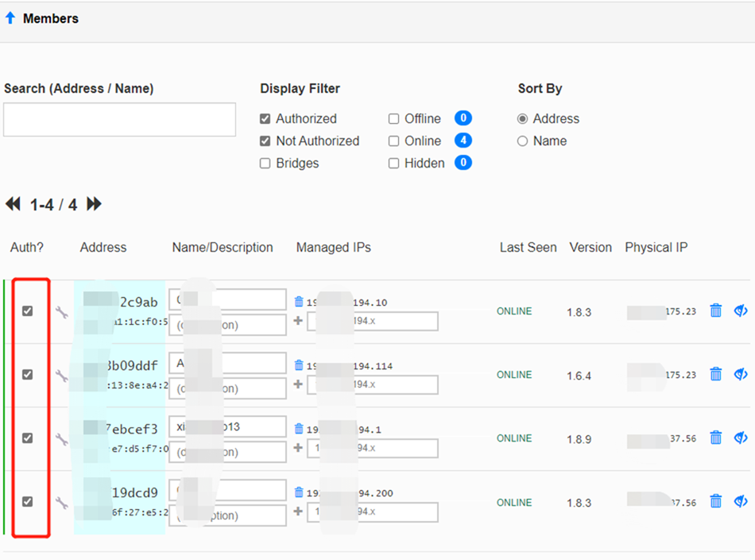Open wrench settings for member 2c9ab

click(x=62, y=313)
